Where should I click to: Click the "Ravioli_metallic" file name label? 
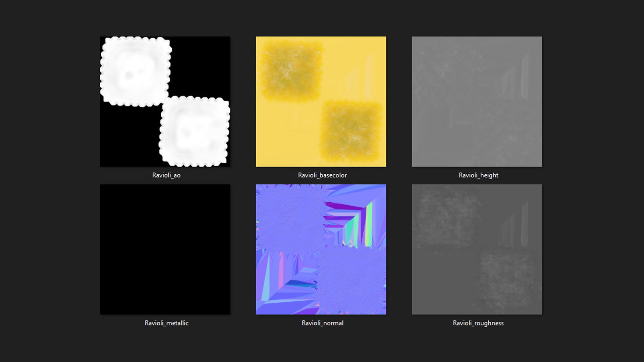(166, 323)
